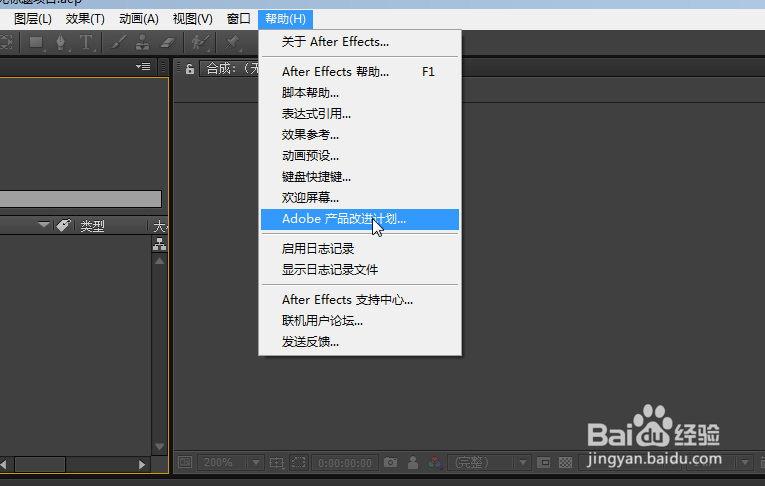Screen dimensions: 765x486
Task: Open the 图层(L) menu
Action: pos(33,19)
